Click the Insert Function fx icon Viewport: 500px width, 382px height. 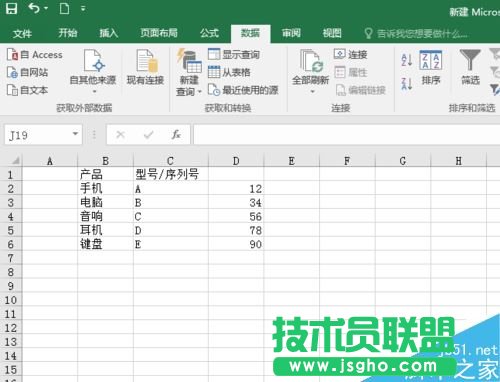tap(176, 135)
